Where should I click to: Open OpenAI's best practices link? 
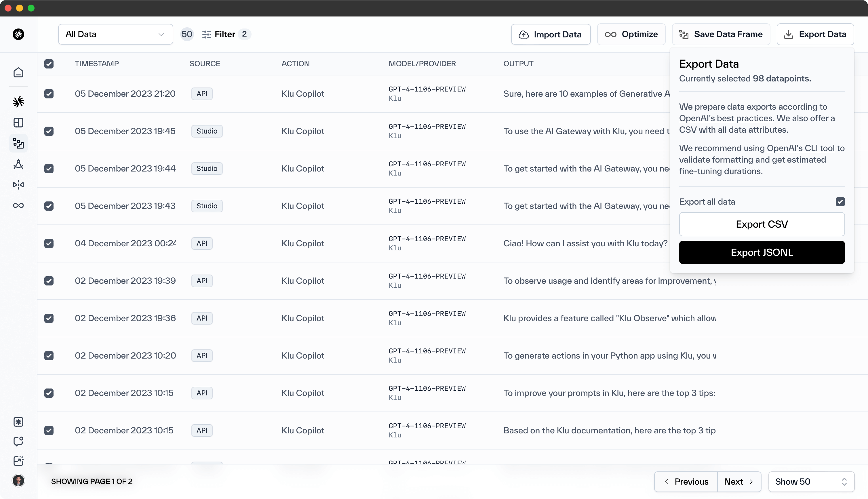click(726, 118)
